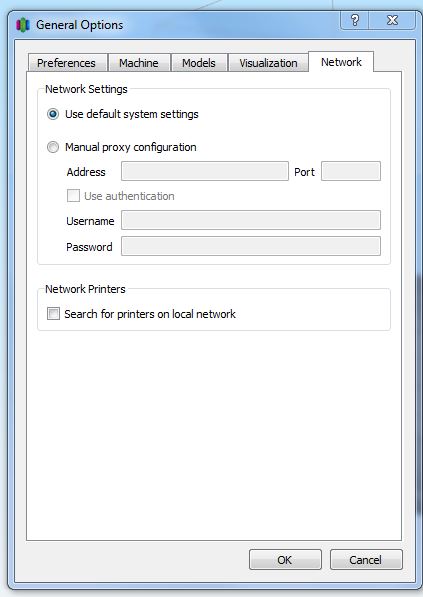Select Use default system settings option
Image resolution: width=423 pixels, height=597 pixels.
(53, 114)
